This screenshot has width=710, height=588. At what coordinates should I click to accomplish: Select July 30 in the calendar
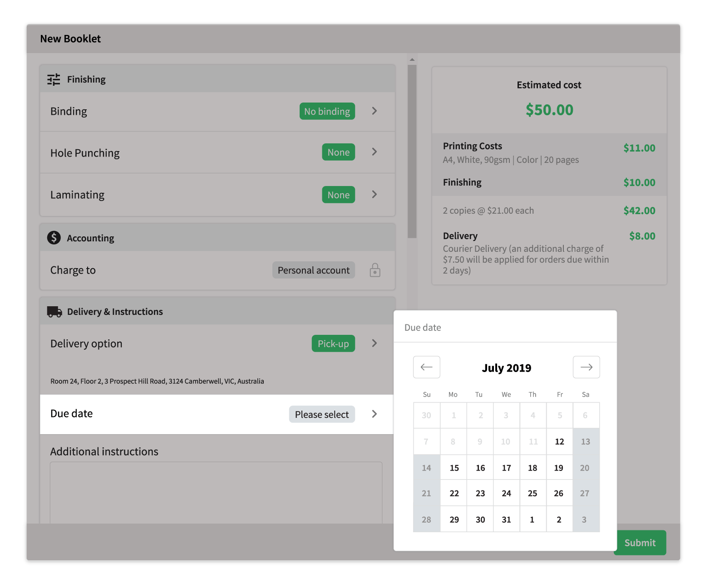480,519
